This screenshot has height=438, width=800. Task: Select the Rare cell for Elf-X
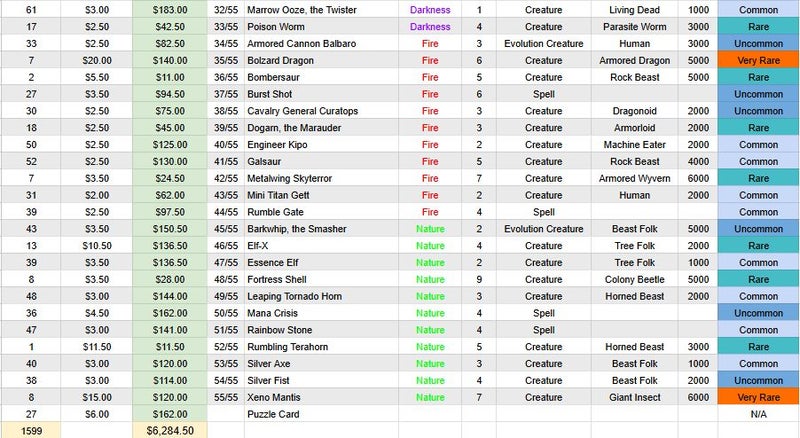(x=758, y=246)
